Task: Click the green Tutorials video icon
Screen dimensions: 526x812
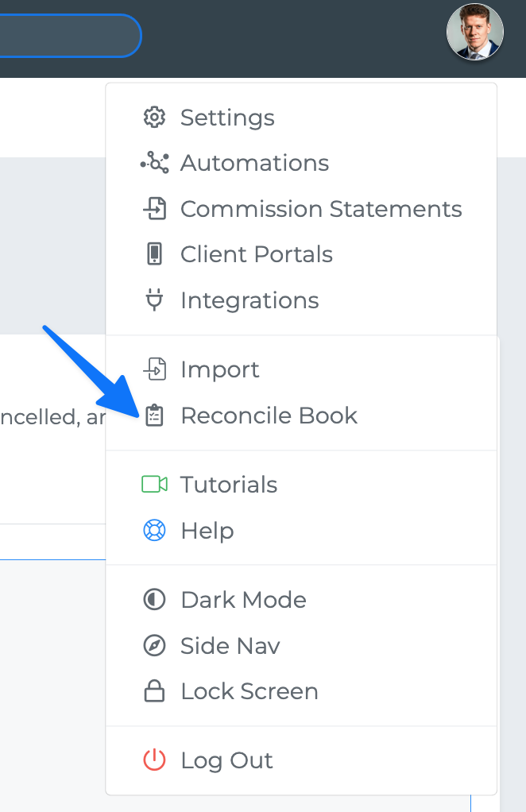Action: (x=154, y=485)
